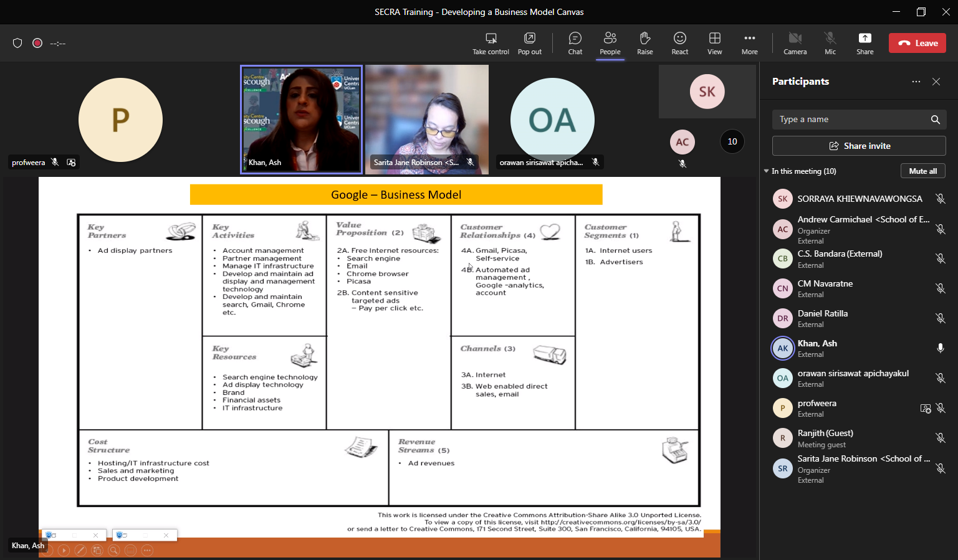Toggle mic icon for CM Navaratne

941,288
